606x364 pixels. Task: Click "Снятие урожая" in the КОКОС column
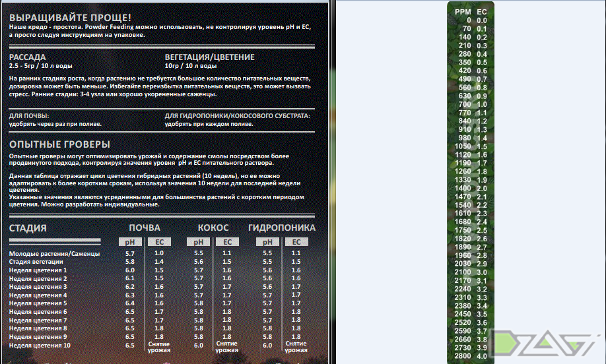pos(227,347)
